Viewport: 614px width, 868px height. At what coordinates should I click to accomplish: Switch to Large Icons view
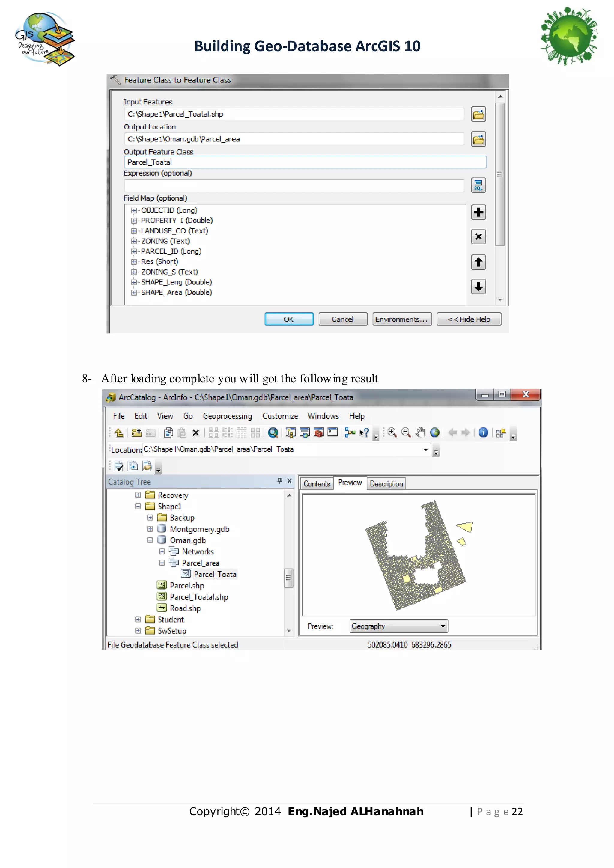214,433
